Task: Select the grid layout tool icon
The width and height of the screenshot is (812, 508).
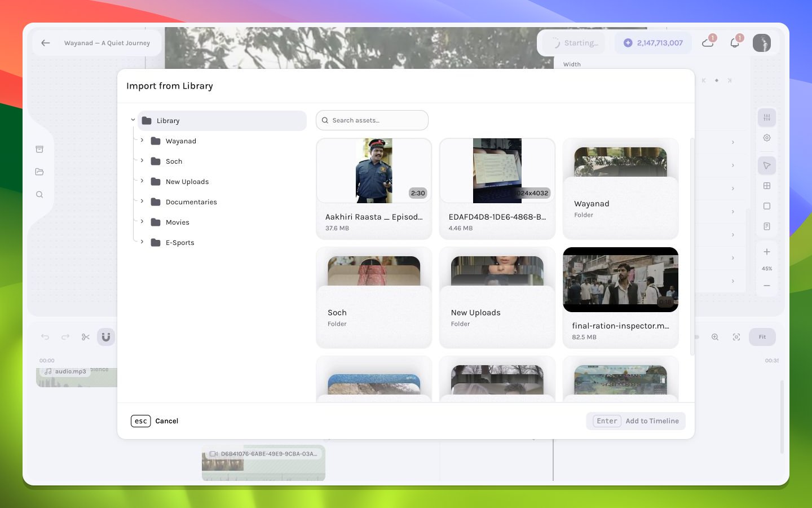Action: click(x=767, y=186)
